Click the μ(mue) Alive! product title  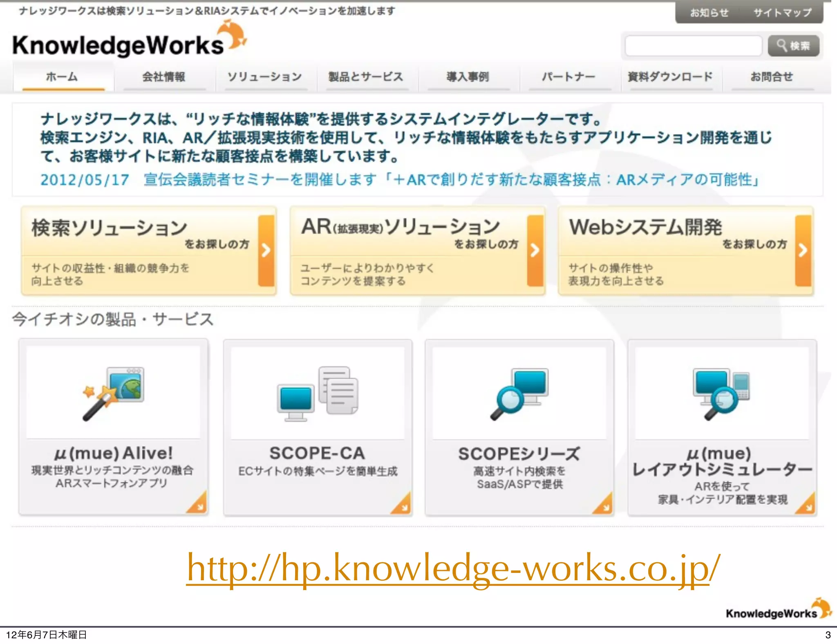point(114,453)
